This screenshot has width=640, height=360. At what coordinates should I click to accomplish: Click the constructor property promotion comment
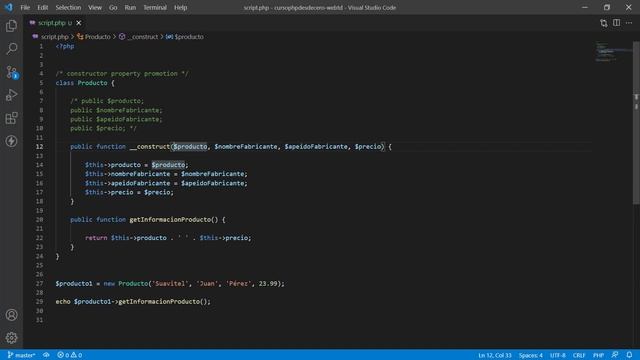(x=122, y=73)
